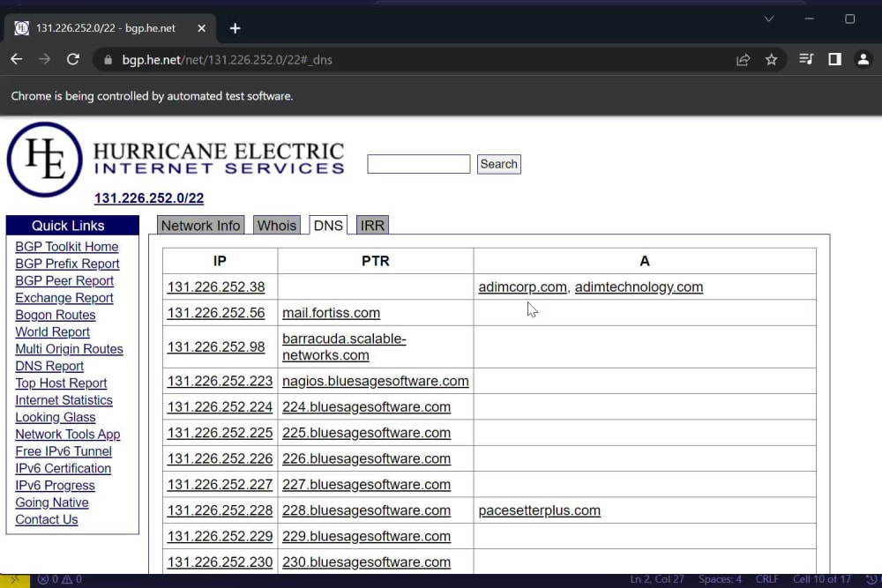Open IP 131.226.252.223 link

[x=220, y=381]
